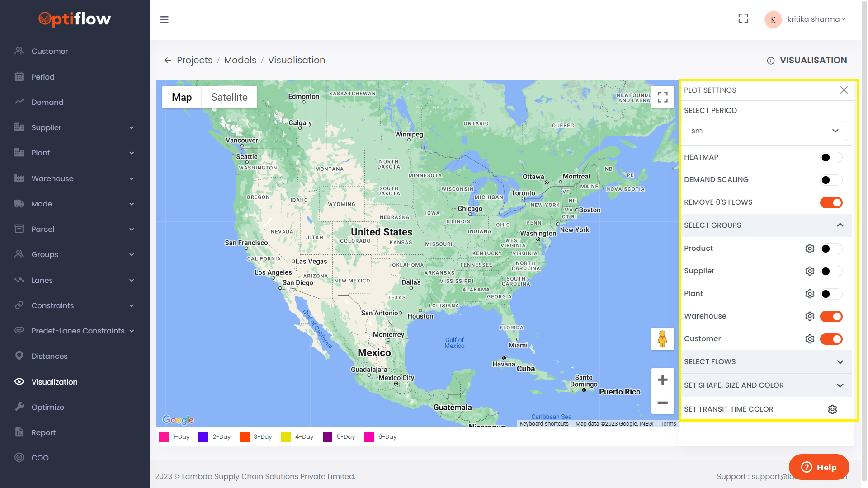This screenshot has width=868, height=488.
Task: Toggle map fullscreen view icon
Action: 662,97
